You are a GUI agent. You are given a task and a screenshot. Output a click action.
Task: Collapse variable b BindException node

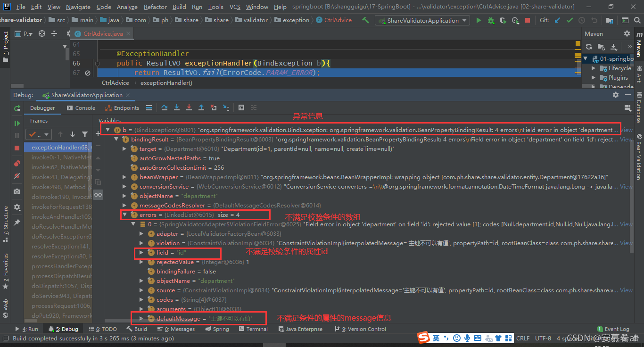tap(108, 130)
